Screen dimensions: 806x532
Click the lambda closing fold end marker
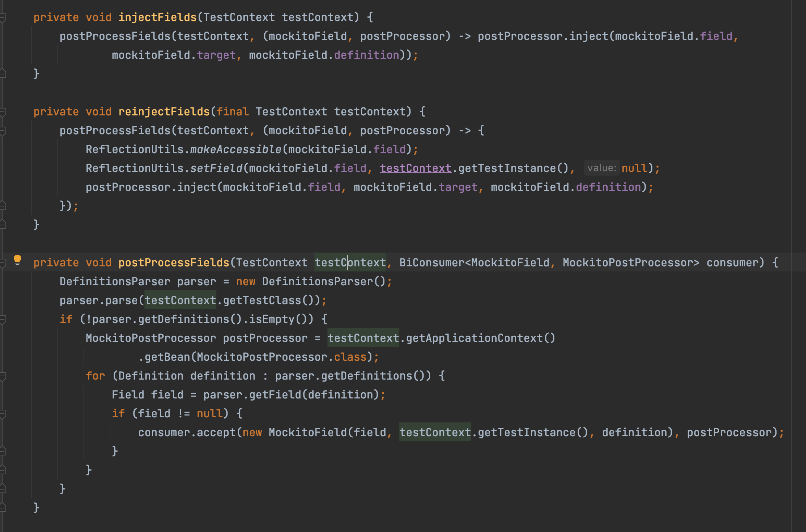pyautogui.click(x=3, y=206)
